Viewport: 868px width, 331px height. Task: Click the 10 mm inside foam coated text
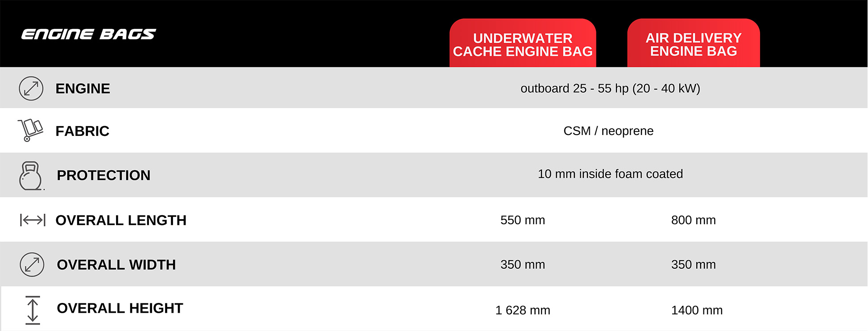tap(610, 174)
